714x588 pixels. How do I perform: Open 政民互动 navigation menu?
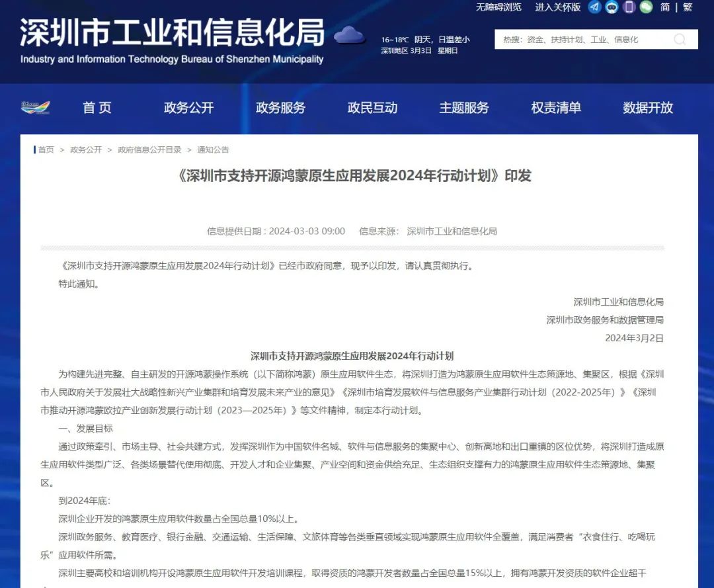[372, 108]
